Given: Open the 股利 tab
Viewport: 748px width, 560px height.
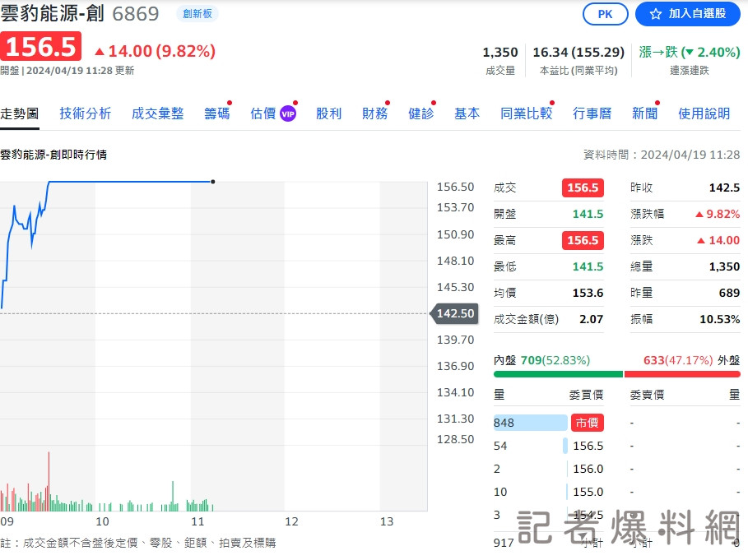Looking at the screenshot, I should (328, 113).
